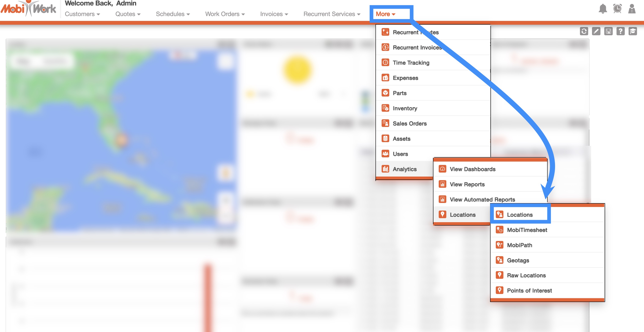
Task: Select View Dashboards under Analytics
Action: click(x=472, y=169)
